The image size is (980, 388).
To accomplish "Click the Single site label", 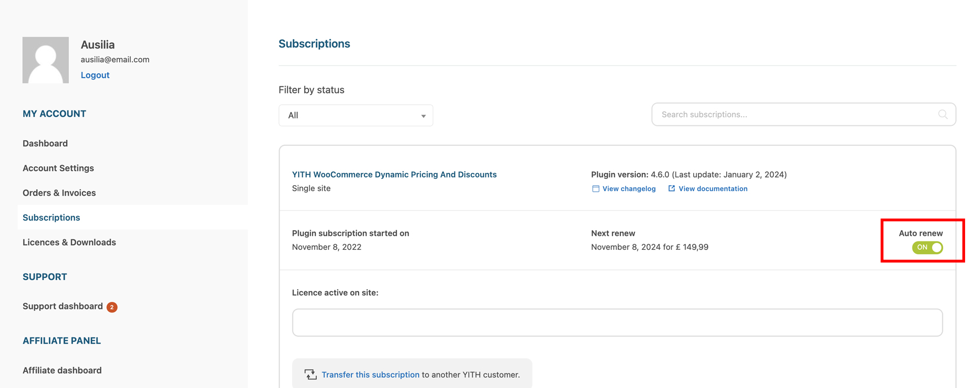I will click(x=311, y=188).
